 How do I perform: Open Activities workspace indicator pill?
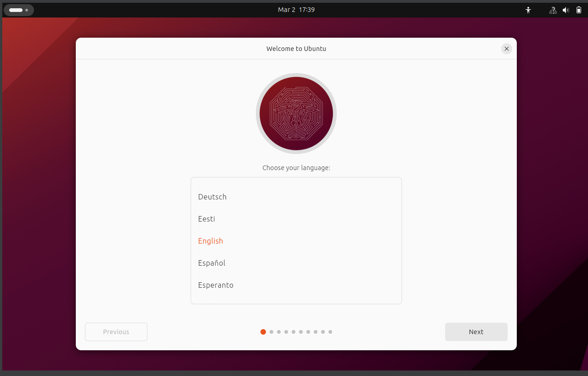pos(19,10)
